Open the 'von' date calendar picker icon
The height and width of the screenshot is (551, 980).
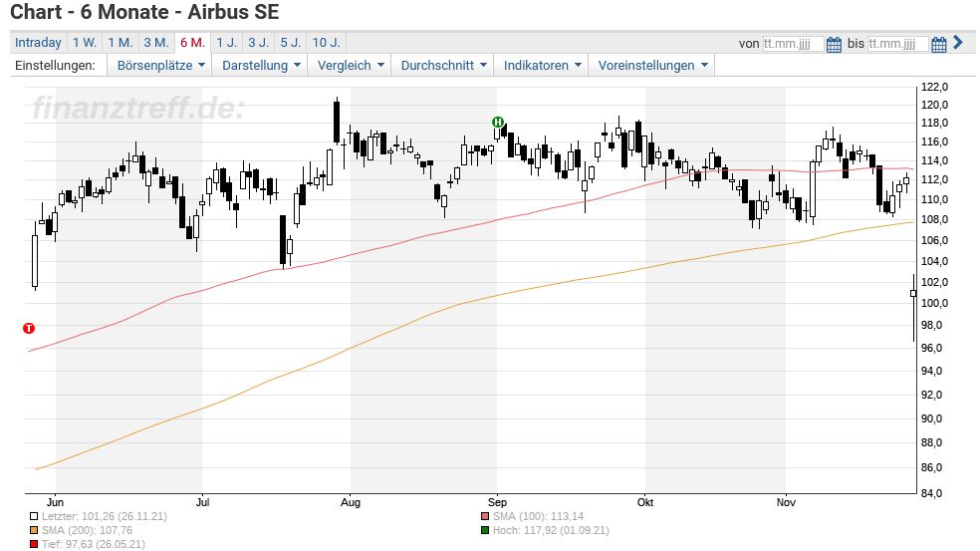(834, 45)
